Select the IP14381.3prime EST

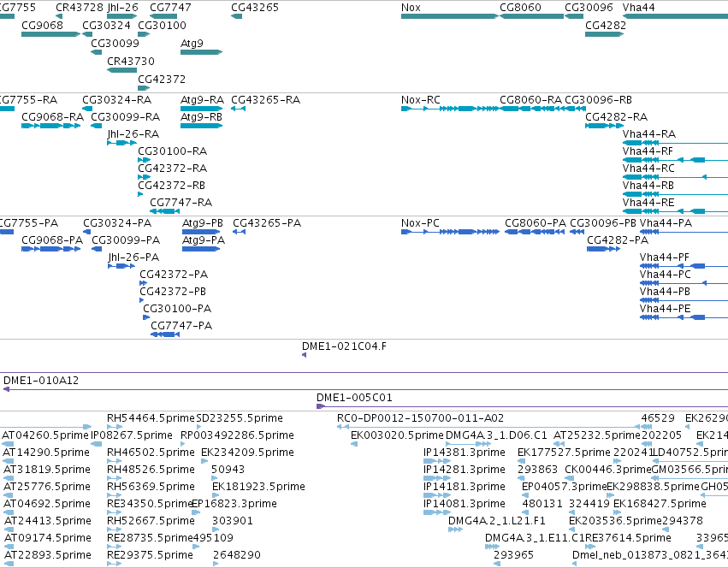[x=437, y=461]
